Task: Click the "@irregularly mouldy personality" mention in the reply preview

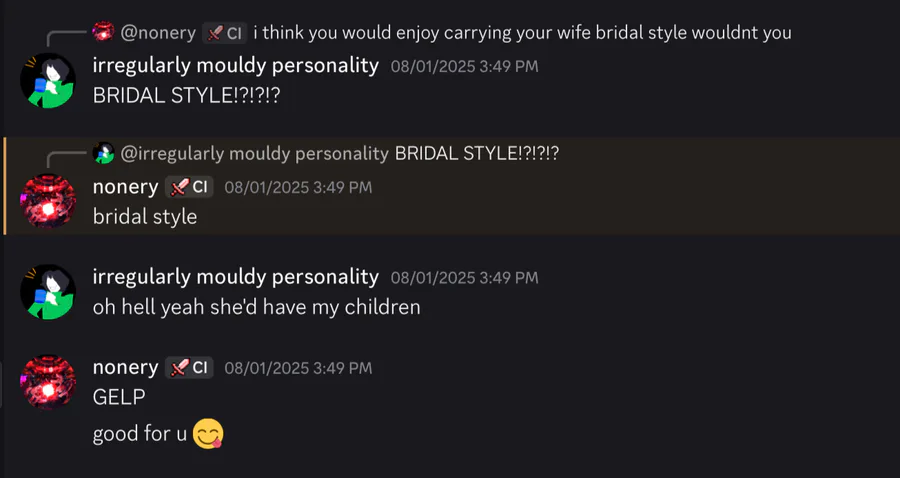Action: pos(254,153)
